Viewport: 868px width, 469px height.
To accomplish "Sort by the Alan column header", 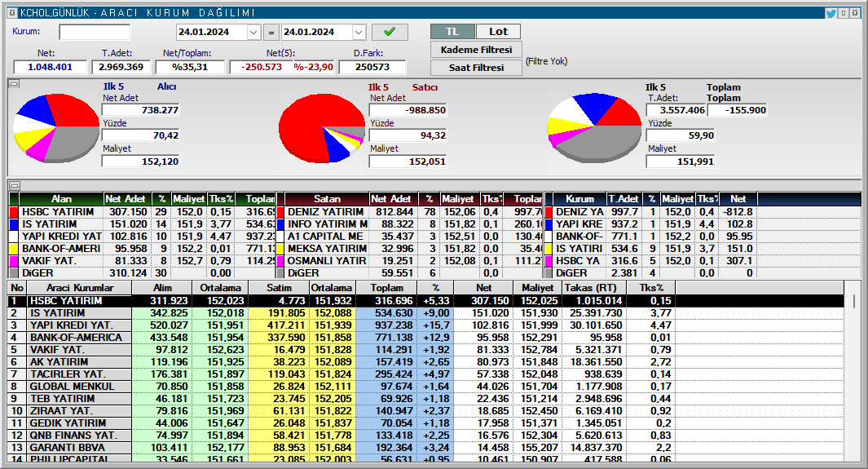I will 61,199.
